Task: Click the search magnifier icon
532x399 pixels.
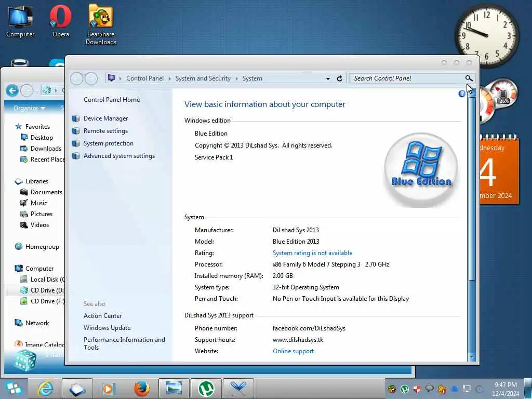Action: pos(469,78)
